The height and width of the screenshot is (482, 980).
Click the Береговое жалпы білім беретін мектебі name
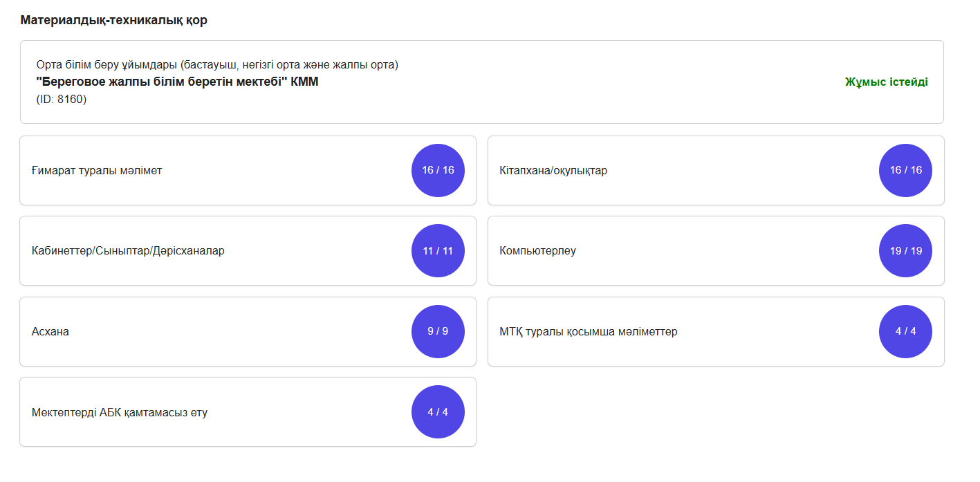pos(177,82)
